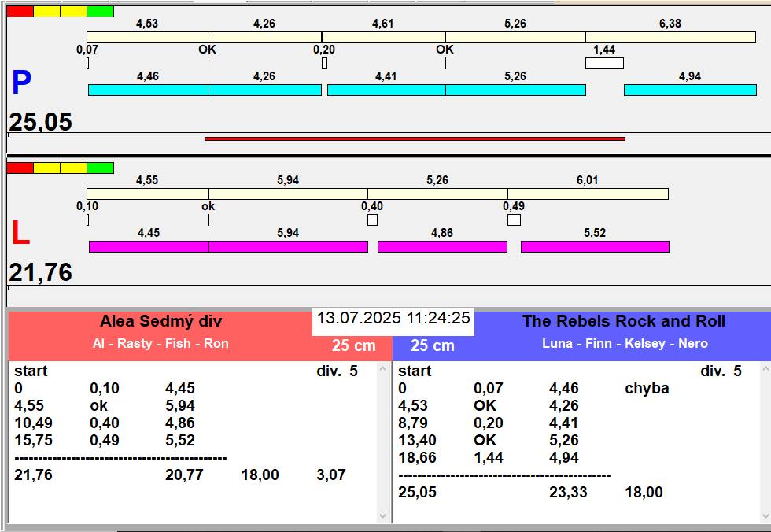
Task: Click the 25 cm jump height on red header
Action: tap(353, 345)
